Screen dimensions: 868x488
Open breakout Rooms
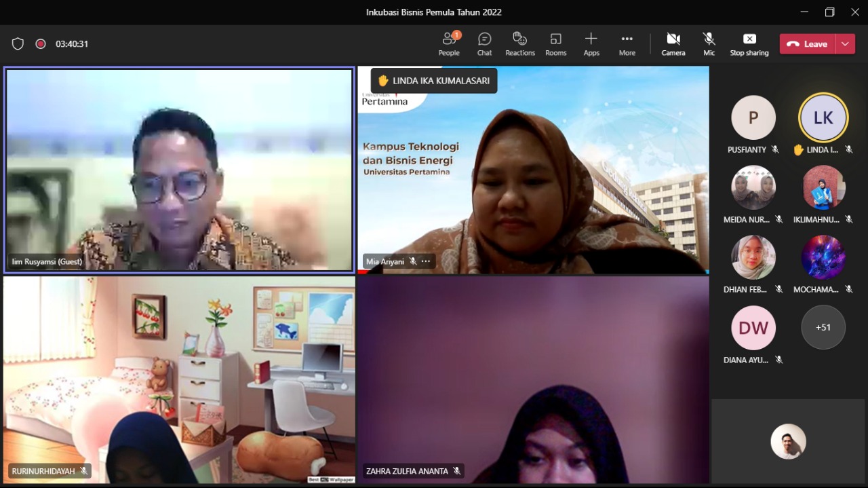click(x=555, y=44)
